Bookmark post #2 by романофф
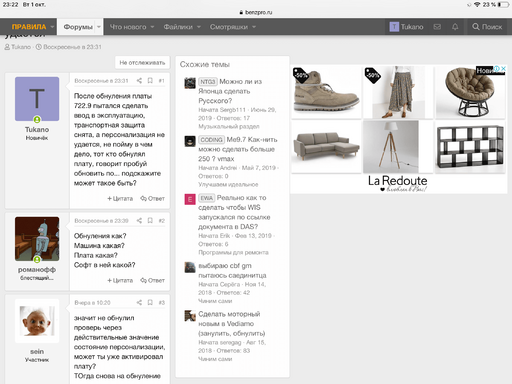 pos(150,220)
